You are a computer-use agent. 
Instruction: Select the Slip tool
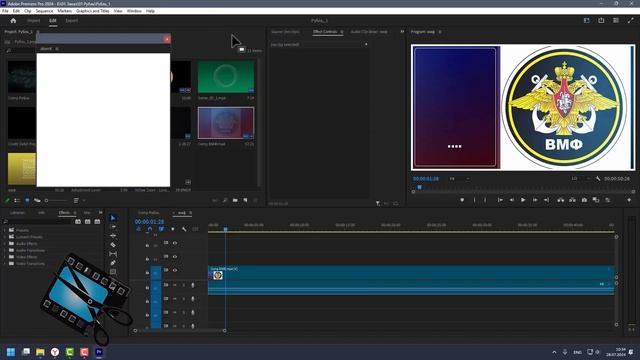pos(113,253)
